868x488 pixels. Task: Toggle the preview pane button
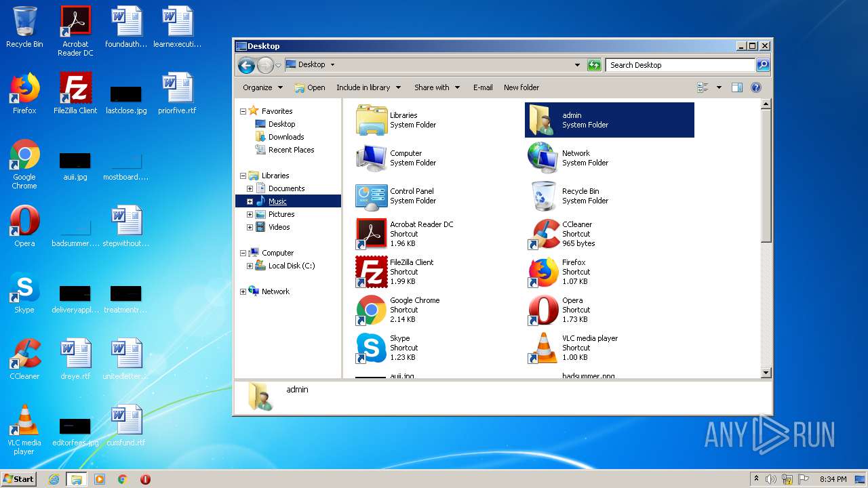click(x=737, y=87)
